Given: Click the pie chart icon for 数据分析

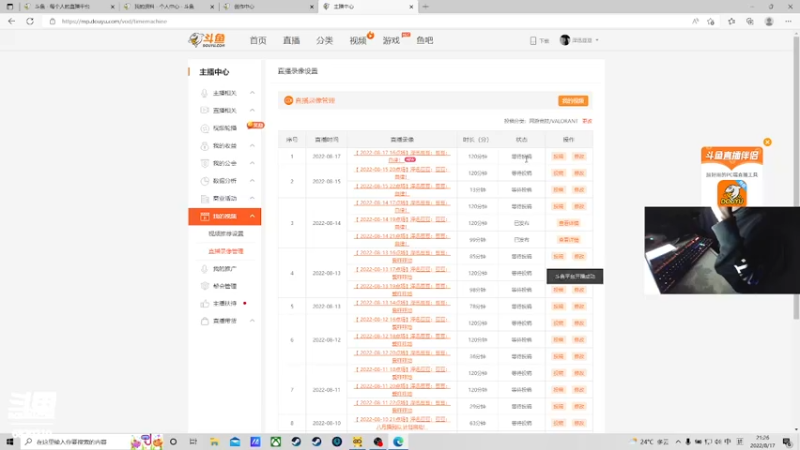Looking at the screenshot, I should click(205, 181).
